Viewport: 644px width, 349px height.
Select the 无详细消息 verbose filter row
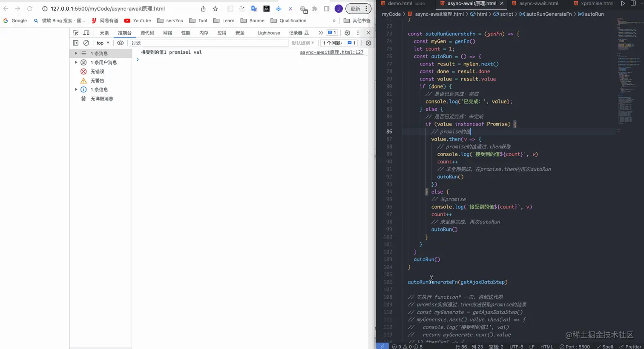tap(100, 99)
